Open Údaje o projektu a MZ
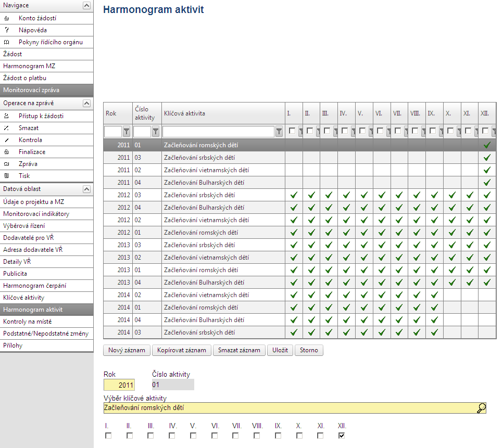Screen dimensions: 503x448 [x=46, y=202]
